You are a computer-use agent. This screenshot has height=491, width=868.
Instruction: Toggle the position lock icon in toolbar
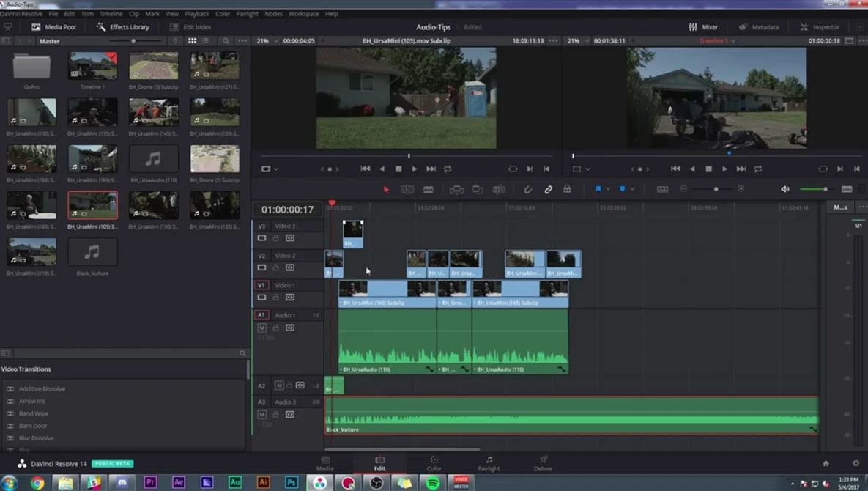pos(567,189)
